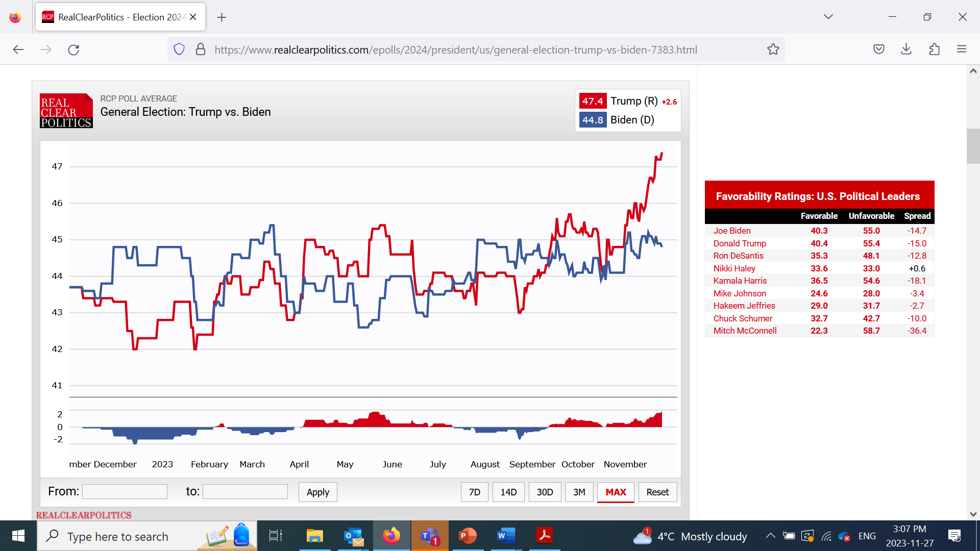Select the RealClearPolitics - Election 2024 tab
This screenshot has height=551, width=980.
click(x=120, y=17)
